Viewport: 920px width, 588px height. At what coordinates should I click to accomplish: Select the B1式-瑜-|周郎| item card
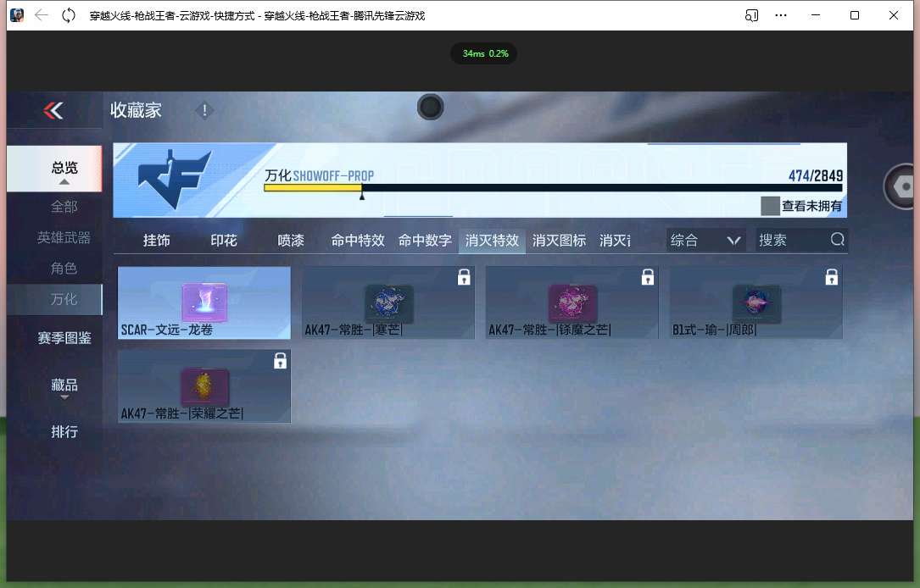click(756, 302)
